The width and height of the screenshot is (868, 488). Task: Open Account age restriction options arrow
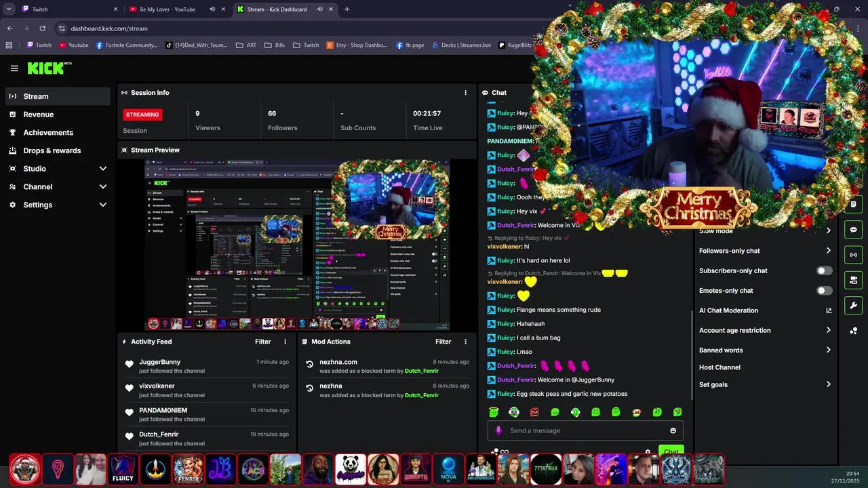tap(828, 330)
